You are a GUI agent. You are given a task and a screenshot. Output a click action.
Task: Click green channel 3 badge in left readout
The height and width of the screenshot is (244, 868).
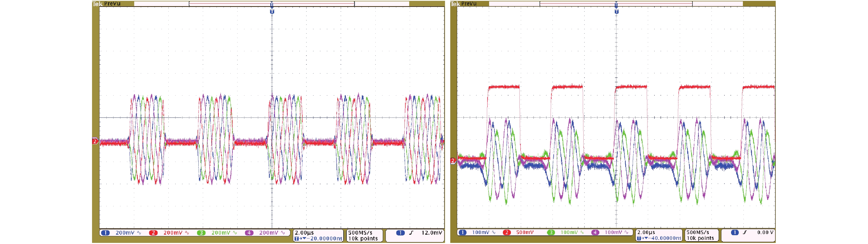[x=201, y=232]
